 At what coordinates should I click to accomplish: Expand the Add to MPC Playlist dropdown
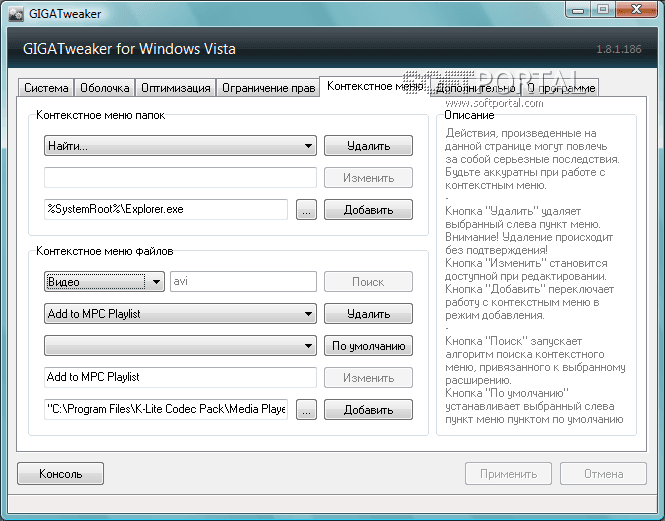coord(180,314)
